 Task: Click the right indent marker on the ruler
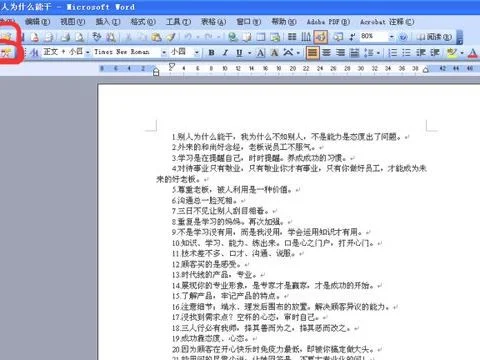point(426,70)
